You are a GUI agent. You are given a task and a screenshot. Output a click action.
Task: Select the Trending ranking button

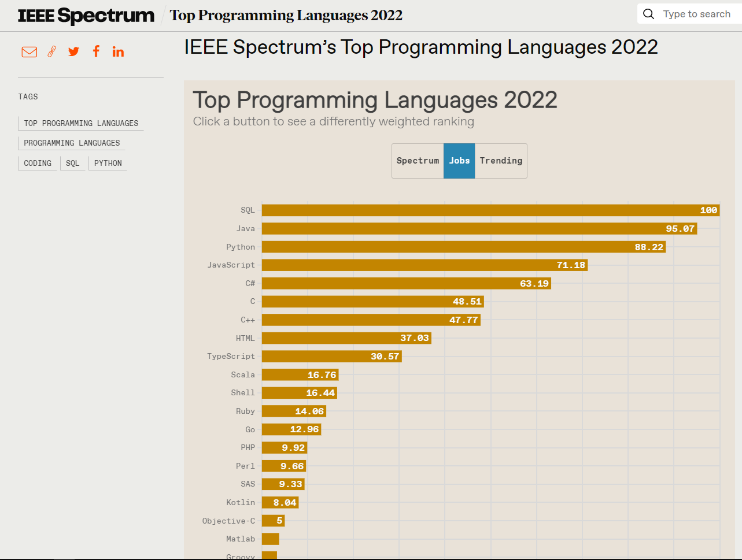501,161
